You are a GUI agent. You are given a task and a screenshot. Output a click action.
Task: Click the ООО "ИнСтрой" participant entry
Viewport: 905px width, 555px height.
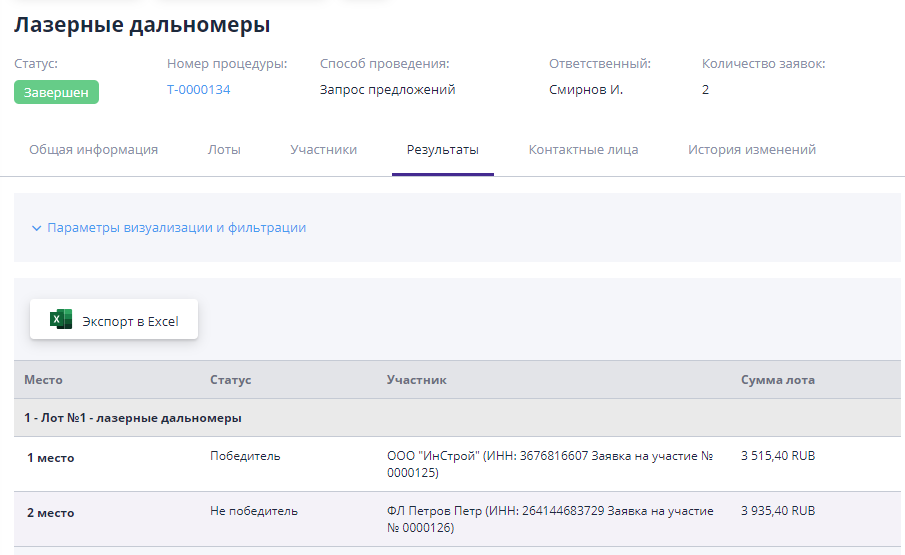point(549,464)
